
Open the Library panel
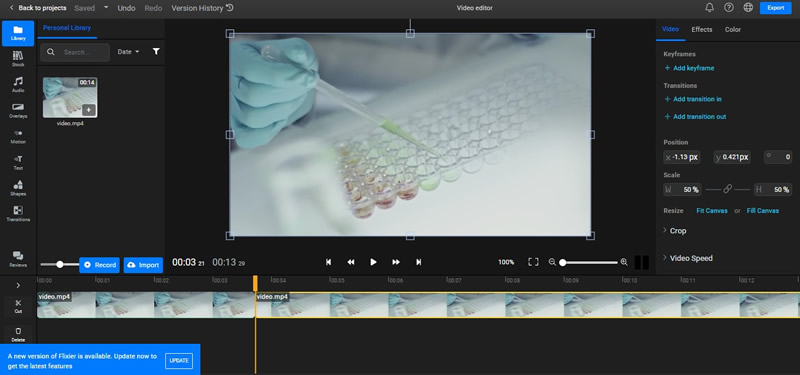[x=18, y=33]
